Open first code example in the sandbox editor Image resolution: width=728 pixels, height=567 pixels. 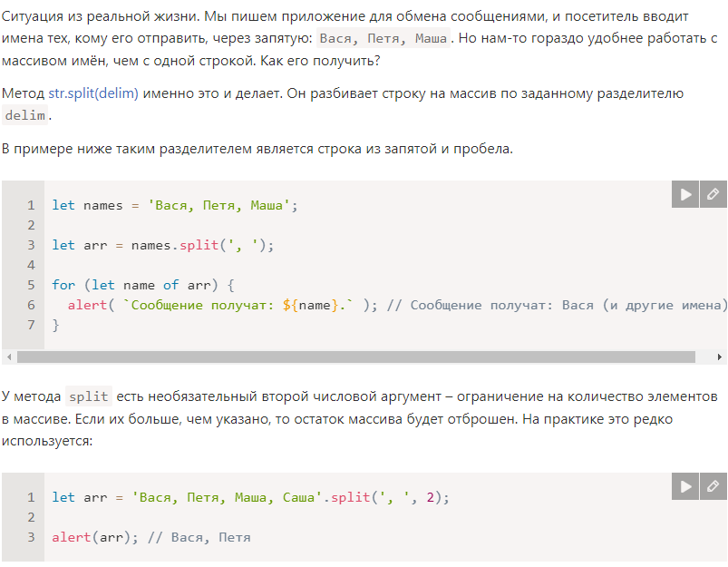[713, 194]
